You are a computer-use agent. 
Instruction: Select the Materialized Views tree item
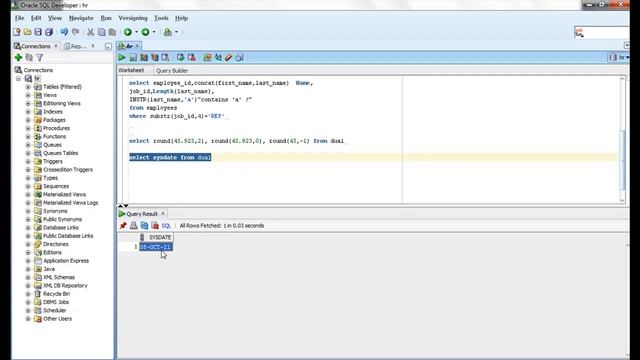pos(64,195)
